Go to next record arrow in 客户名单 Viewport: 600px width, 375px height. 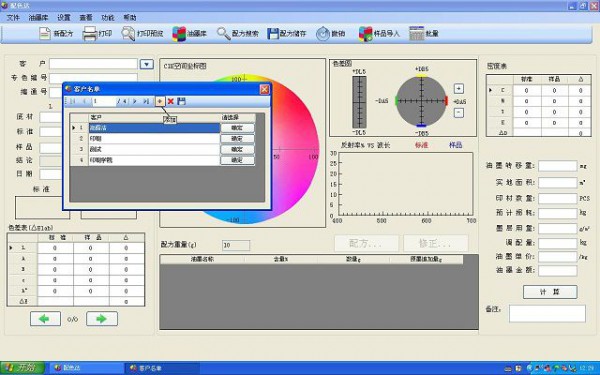pos(134,101)
